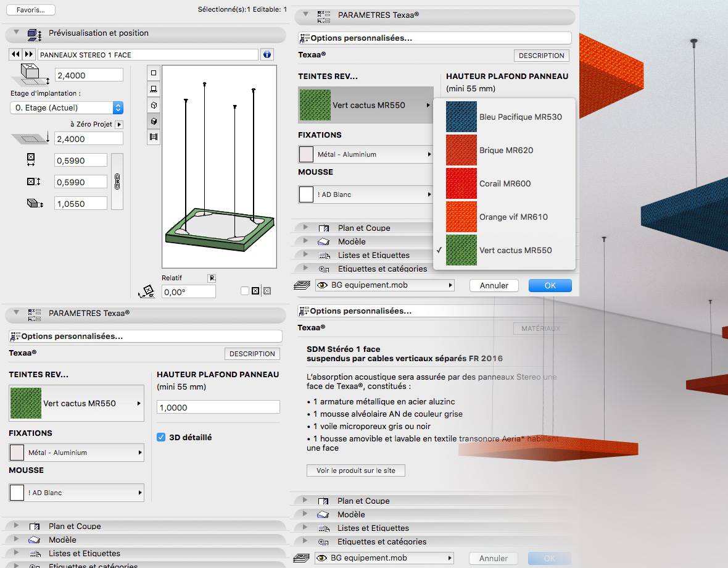This screenshot has height=568, width=728.
Task: Click the Listes et Etiquettes icon beneath the 3D détaillé checkbox
Action: pyautogui.click(x=35, y=554)
